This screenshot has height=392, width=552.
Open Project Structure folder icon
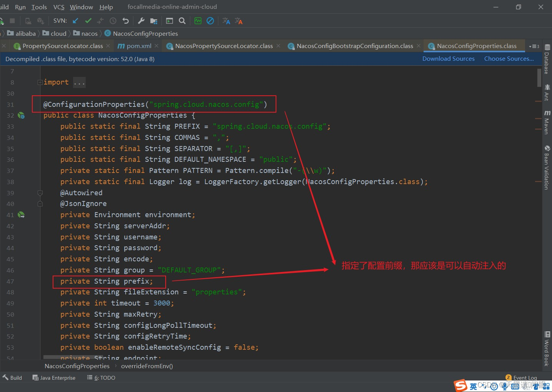154,21
